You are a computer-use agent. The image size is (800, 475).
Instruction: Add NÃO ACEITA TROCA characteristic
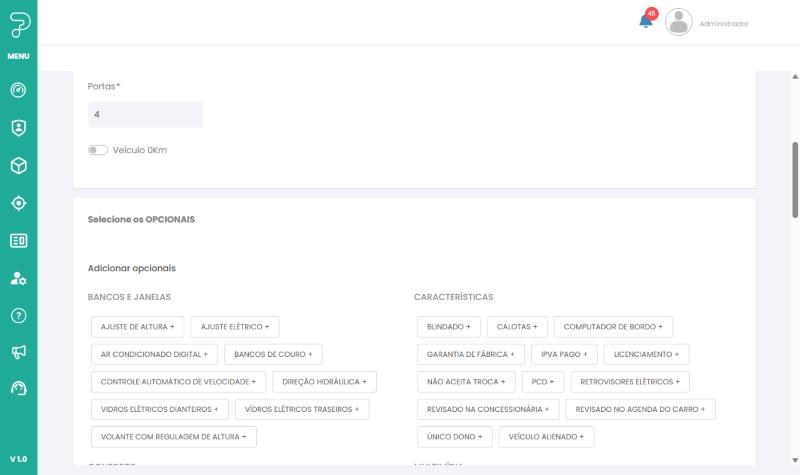click(466, 382)
